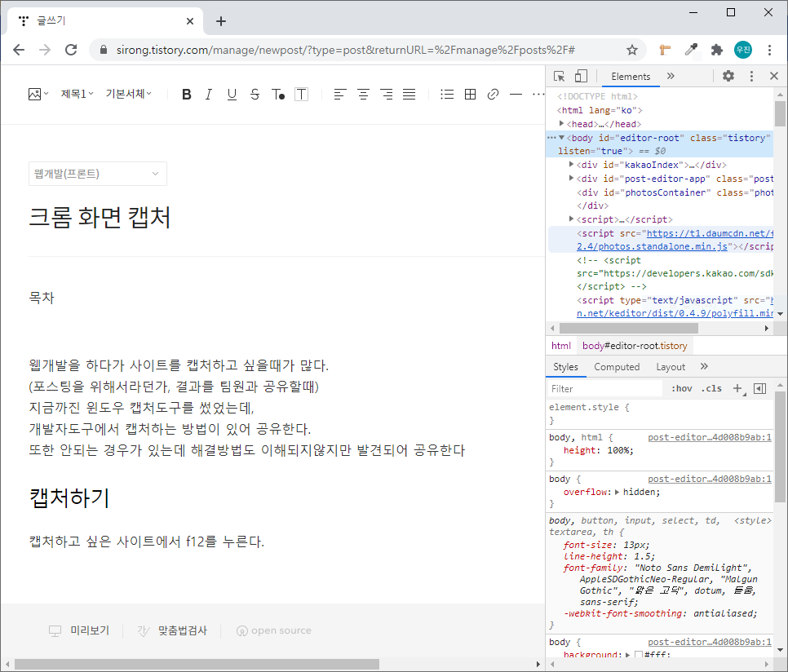Open the image insert tool in editor toolbar
The height and width of the screenshot is (672, 788).
click(38, 94)
